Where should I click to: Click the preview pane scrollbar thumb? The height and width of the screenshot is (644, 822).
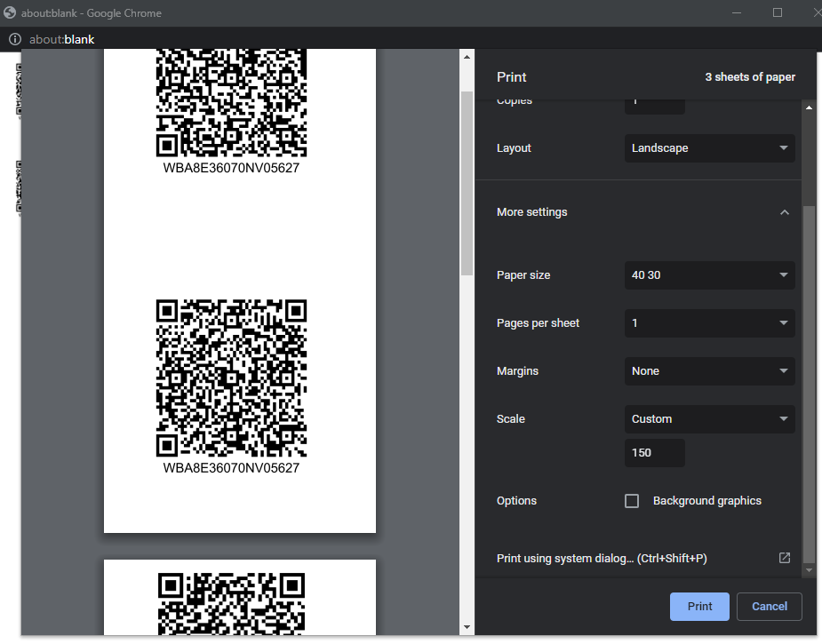click(x=467, y=183)
